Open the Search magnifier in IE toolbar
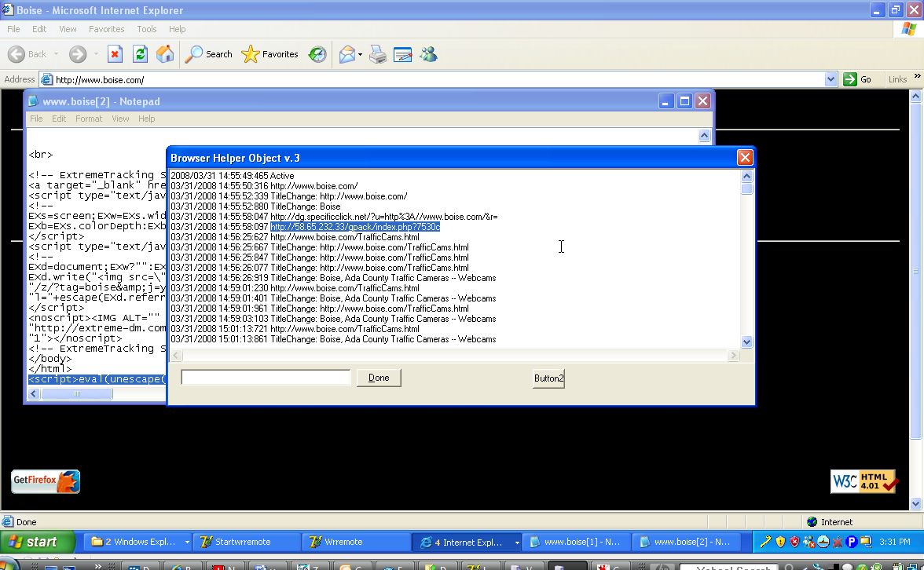Image resolution: width=924 pixels, height=570 pixels. (x=209, y=54)
